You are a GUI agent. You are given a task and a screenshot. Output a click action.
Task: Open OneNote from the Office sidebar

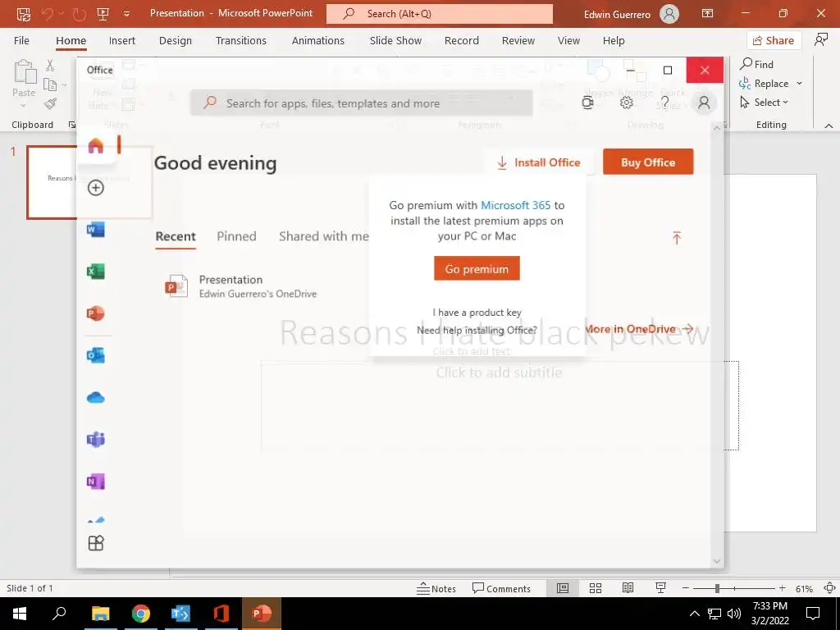(x=95, y=481)
